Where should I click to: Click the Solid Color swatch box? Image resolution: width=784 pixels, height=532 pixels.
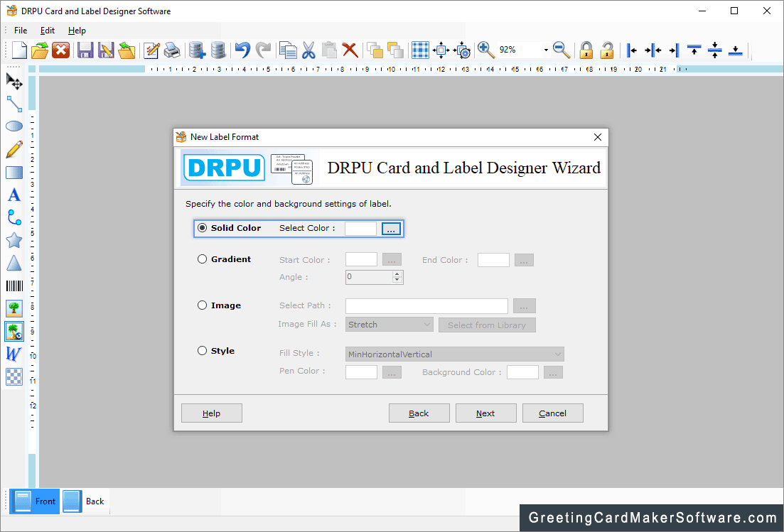click(360, 229)
